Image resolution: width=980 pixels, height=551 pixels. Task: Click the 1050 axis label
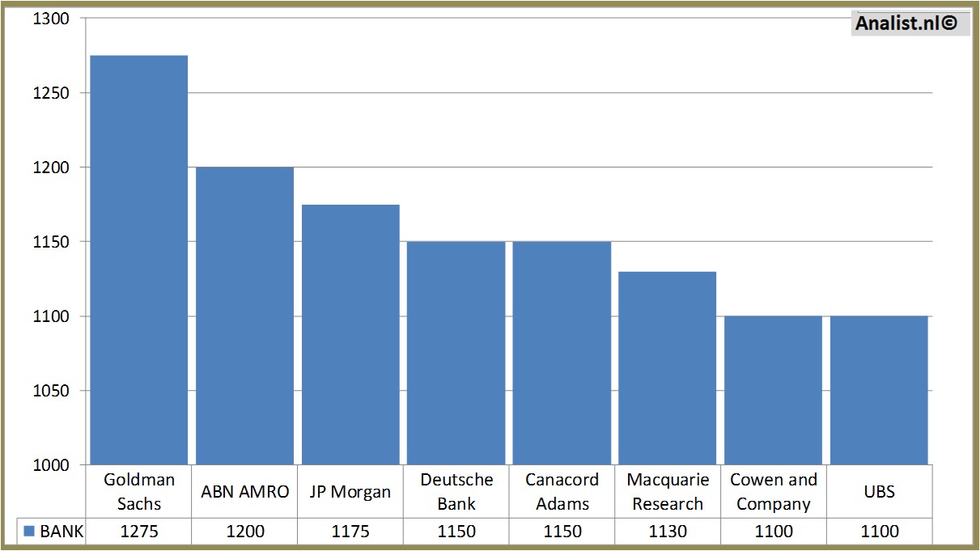(x=51, y=391)
